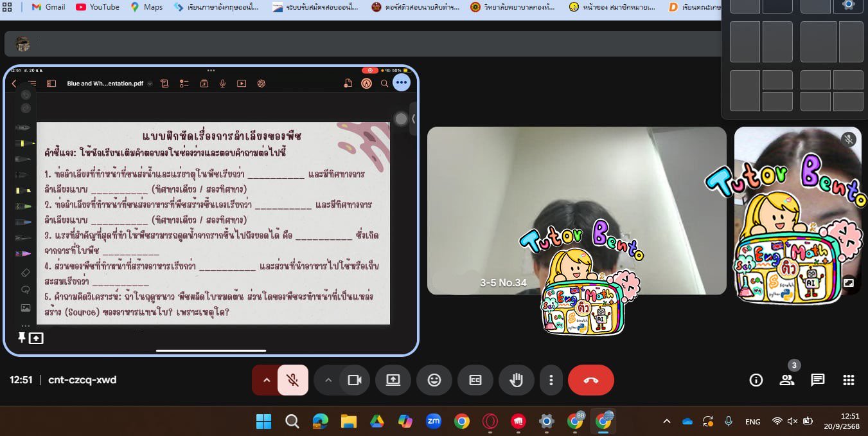Open the three-dot more options menu

[x=551, y=380]
